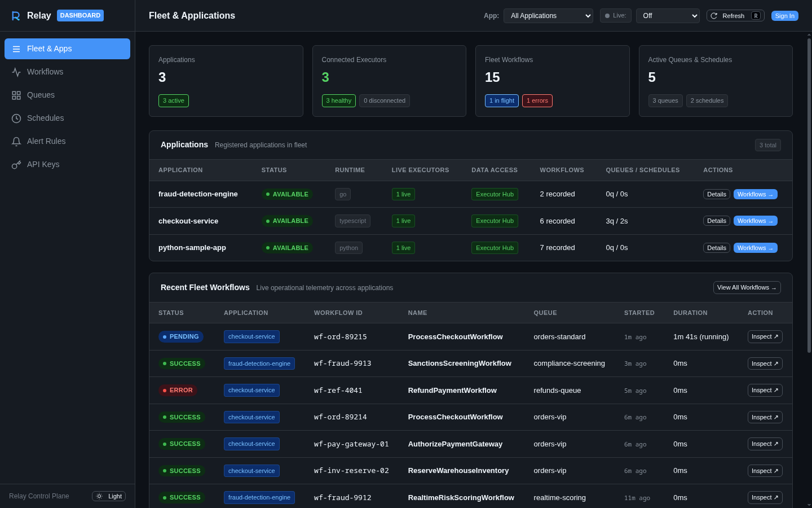Open Workflows for checkout-service application
The image size is (812, 508).
[x=755, y=221]
